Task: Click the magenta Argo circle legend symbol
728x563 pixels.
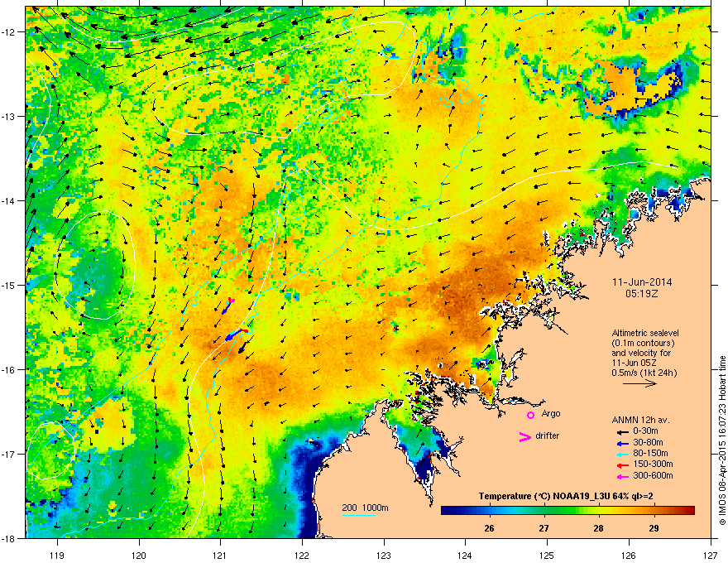Action: point(530,415)
